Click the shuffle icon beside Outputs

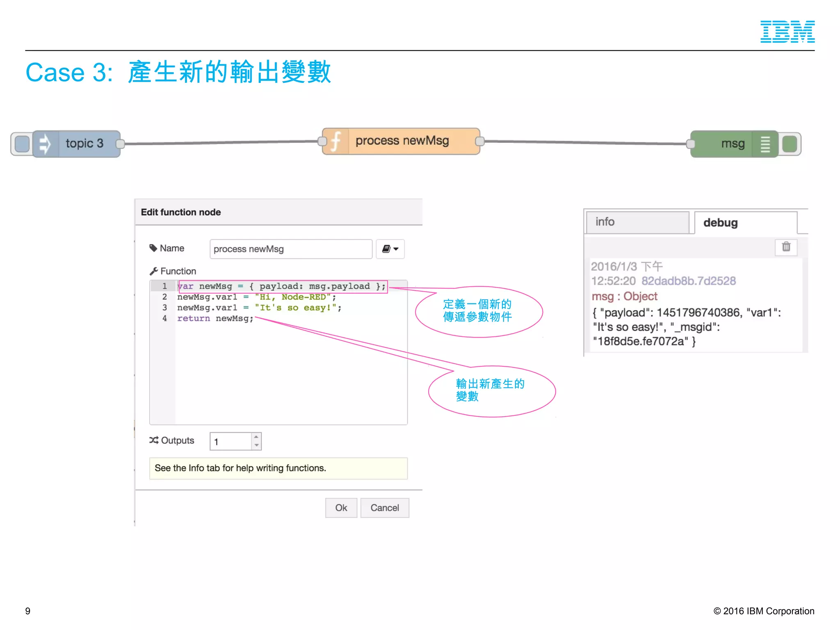coord(154,440)
